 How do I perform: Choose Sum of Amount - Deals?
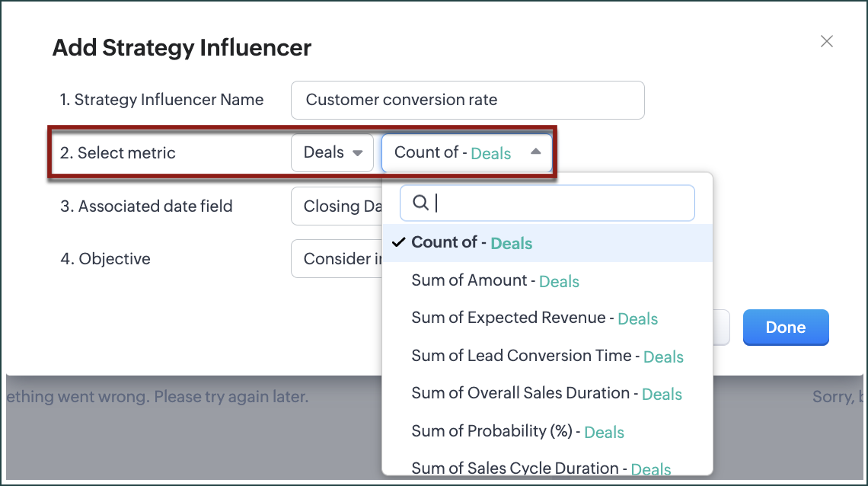pos(495,281)
